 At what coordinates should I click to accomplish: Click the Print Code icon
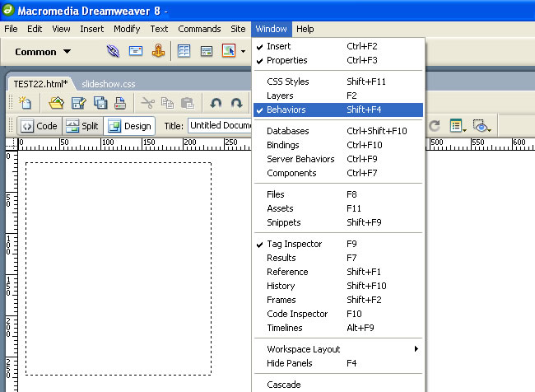point(120,103)
